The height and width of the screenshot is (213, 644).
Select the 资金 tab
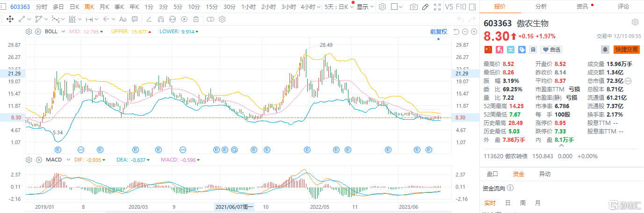click(x=518, y=174)
